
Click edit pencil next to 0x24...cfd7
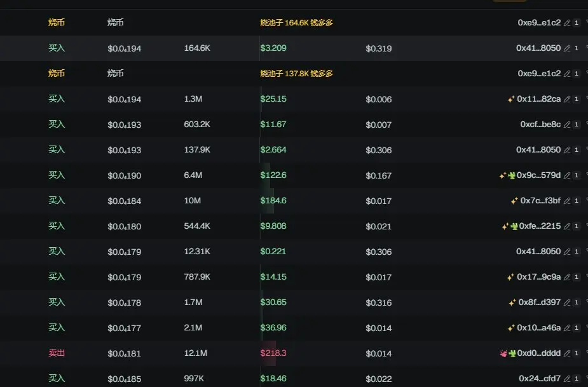click(567, 379)
